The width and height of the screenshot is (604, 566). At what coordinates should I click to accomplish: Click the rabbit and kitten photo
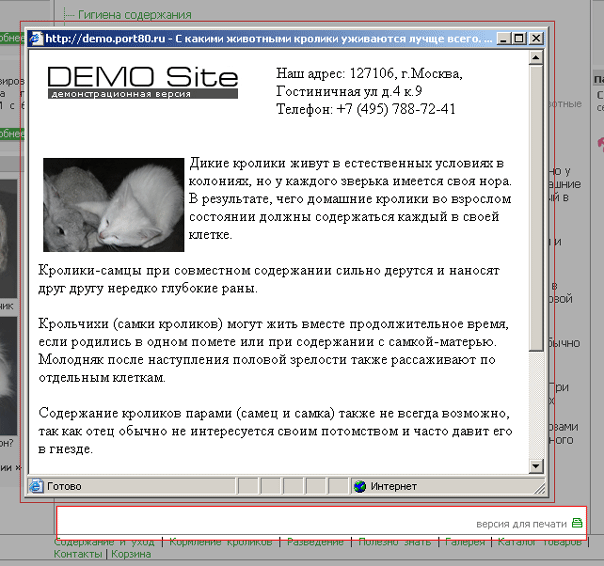[x=114, y=205]
